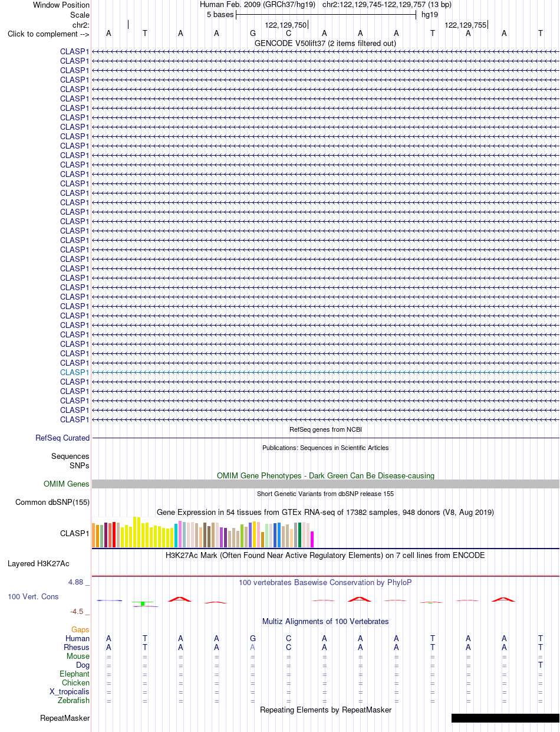Select the OMIM Genes side label
560x732 pixels.
click(67, 484)
